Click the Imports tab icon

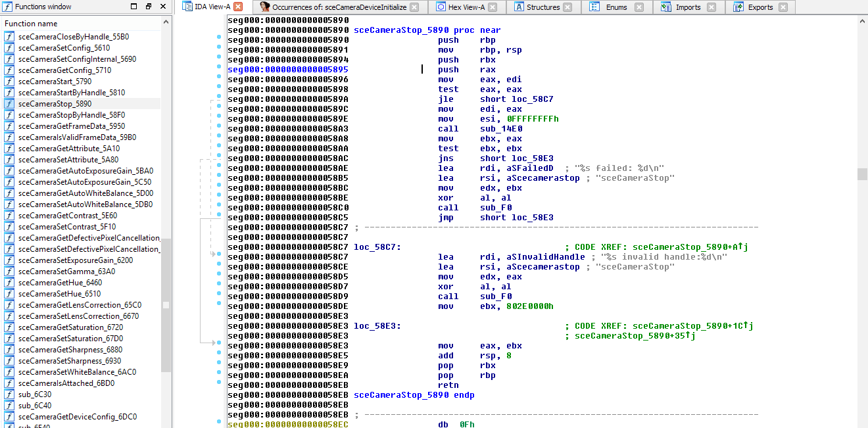pyautogui.click(x=666, y=7)
